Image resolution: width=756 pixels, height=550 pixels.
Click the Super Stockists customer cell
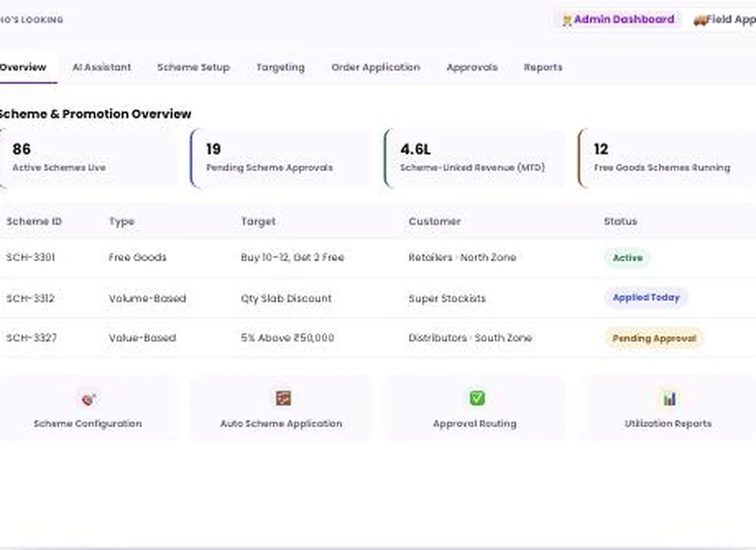[447, 298]
